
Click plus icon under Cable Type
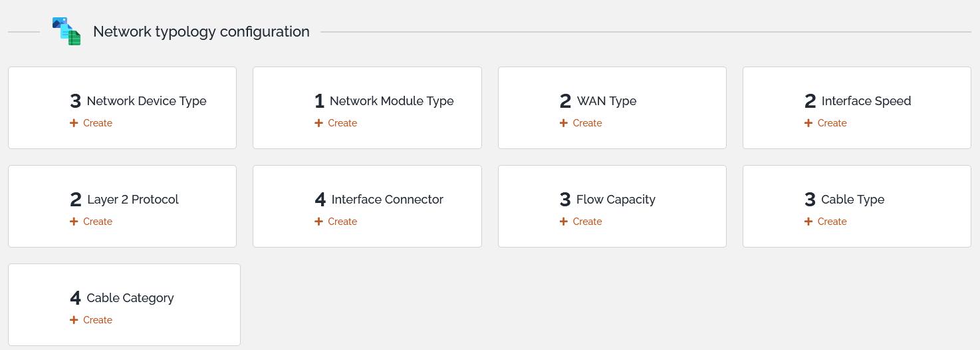pyautogui.click(x=808, y=222)
